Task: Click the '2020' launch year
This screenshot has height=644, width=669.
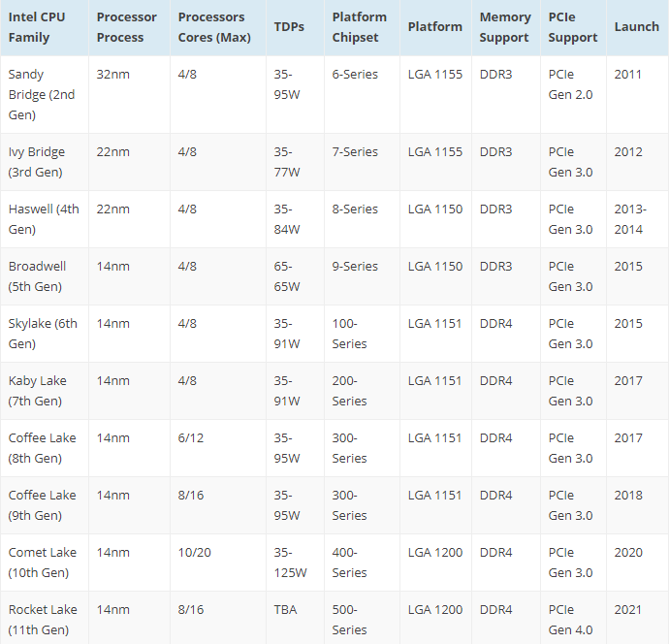Action: coord(628,552)
